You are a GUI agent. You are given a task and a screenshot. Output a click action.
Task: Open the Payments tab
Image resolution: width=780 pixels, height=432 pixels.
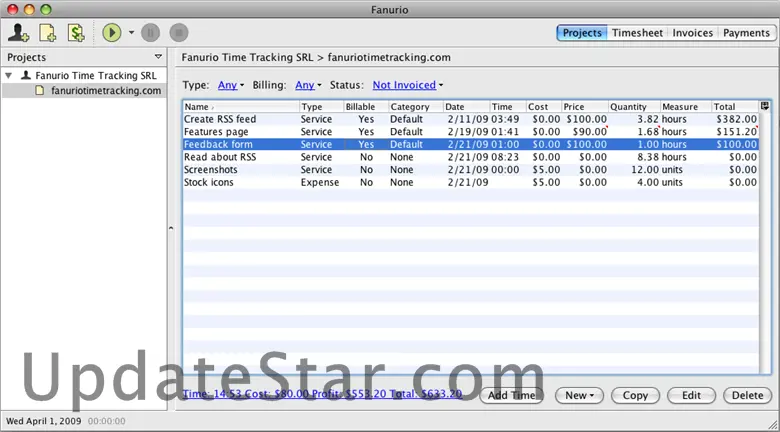click(746, 33)
